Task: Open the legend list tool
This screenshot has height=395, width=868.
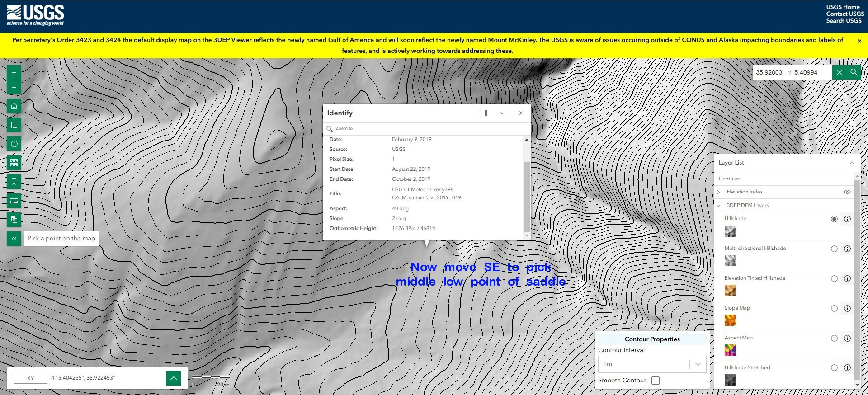Action: [14, 125]
